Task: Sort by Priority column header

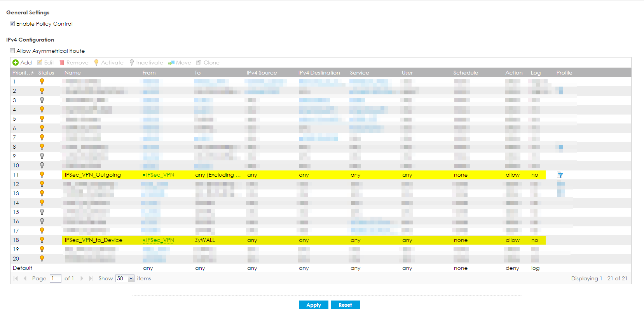Action: coord(23,73)
